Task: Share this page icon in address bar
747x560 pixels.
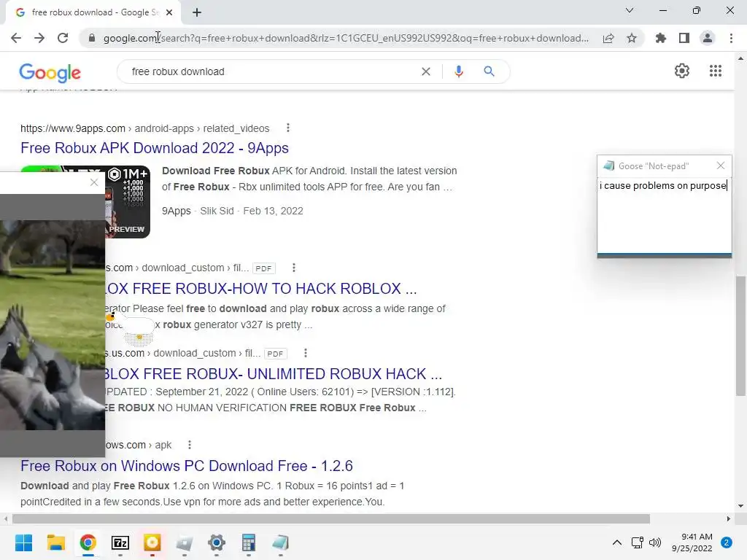Action: tap(608, 38)
